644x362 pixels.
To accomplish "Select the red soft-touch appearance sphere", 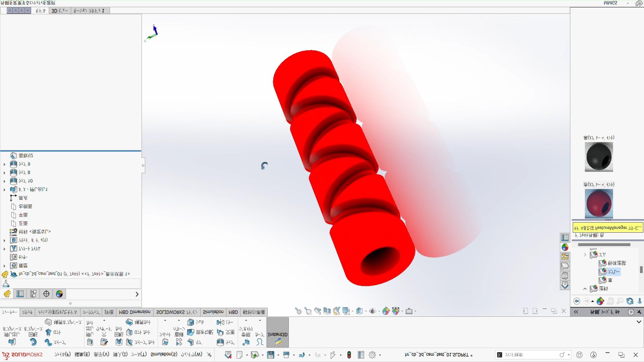I will pyautogui.click(x=599, y=204).
